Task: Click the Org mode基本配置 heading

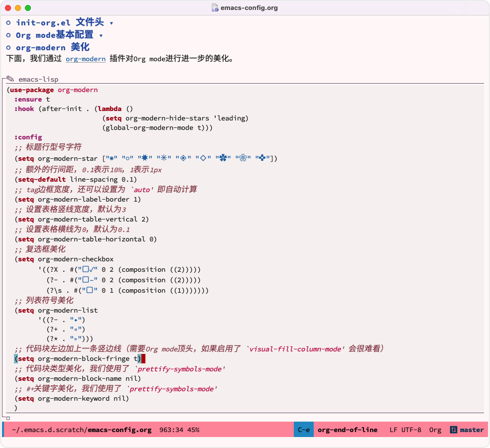Action: (55, 35)
